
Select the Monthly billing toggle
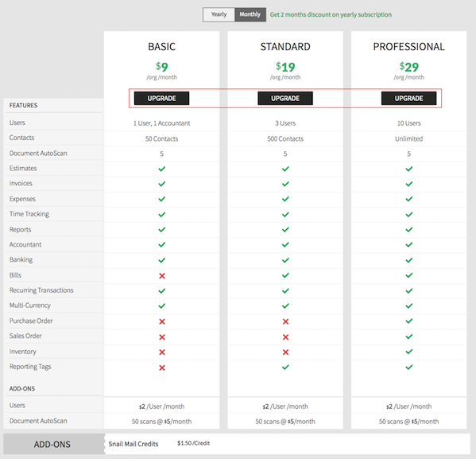(x=250, y=14)
